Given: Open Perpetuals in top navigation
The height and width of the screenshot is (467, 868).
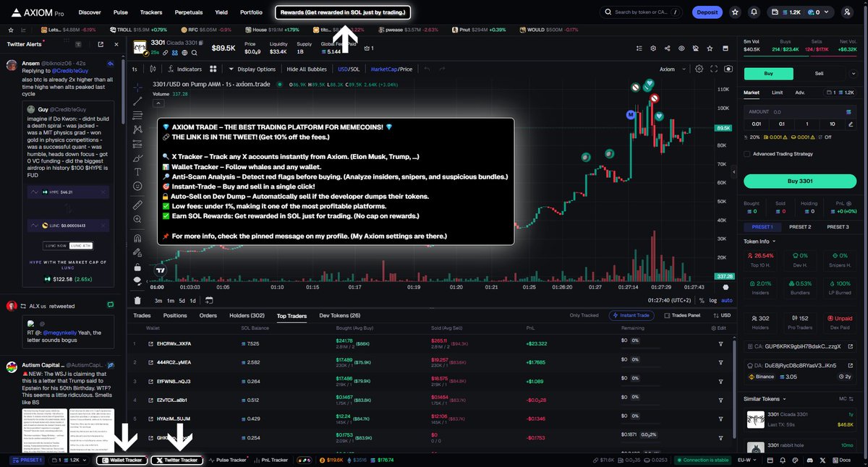Looking at the screenshot, I should point(189,12).
